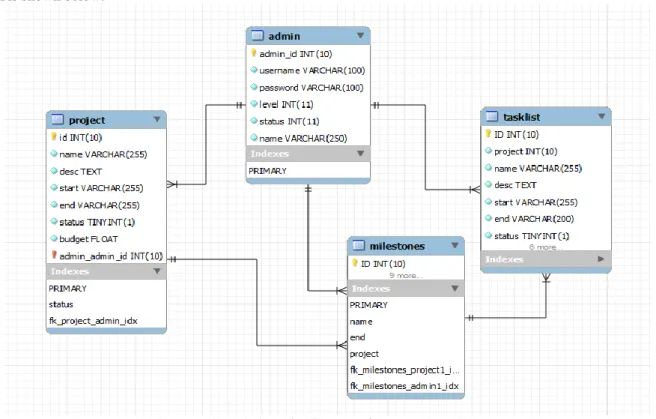
Task: Collapse the admin table via header arrow
Action: 360,36
